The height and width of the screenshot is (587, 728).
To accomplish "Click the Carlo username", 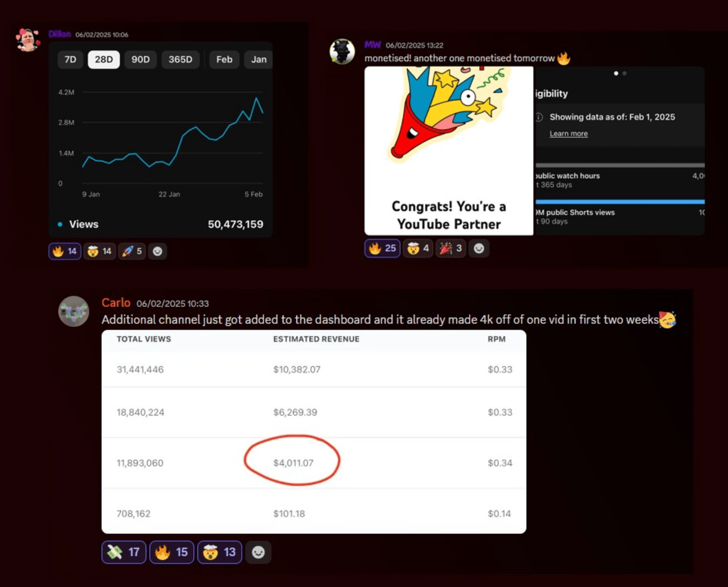I will click(x=116, y=303).
